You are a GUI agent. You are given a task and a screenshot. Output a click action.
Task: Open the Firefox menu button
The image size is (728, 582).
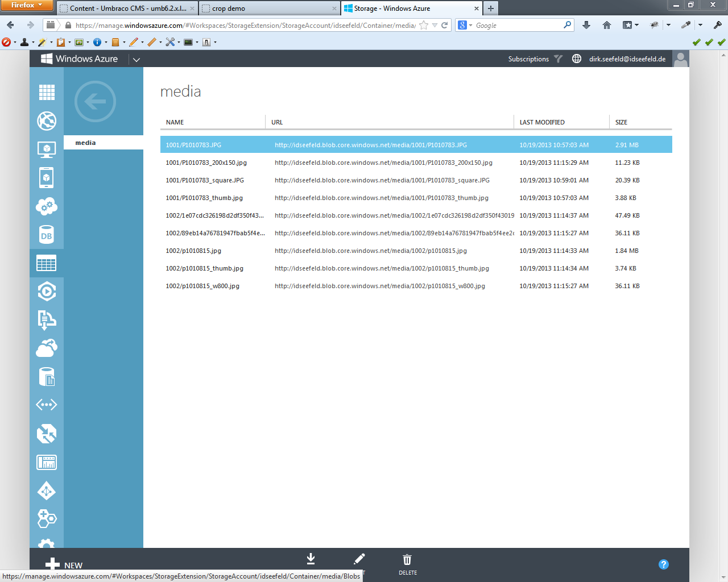(x=27, y=5)
